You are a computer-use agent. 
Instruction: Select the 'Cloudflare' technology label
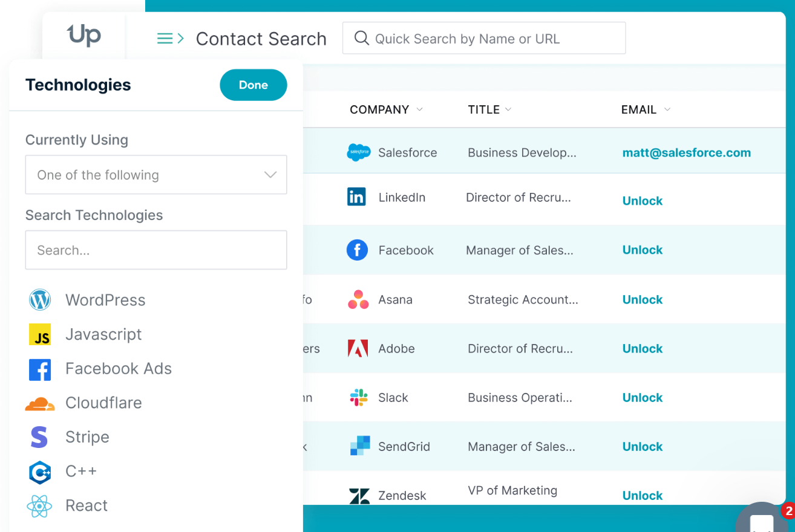(103, 403)
